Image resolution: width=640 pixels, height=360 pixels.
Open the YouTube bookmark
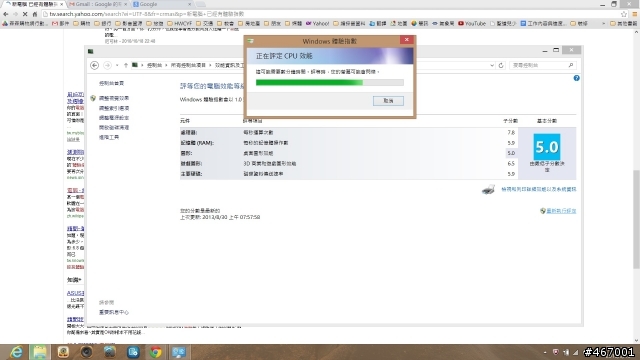[x=472, y=24]
